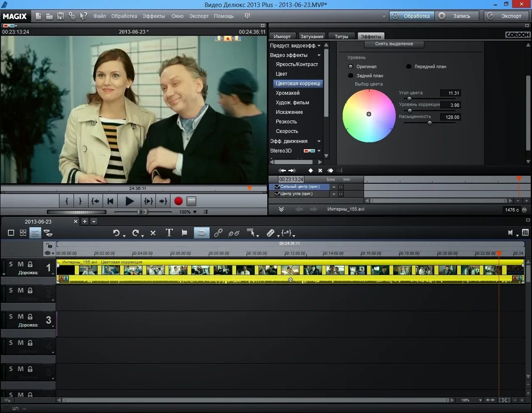Select Хромакей effect in list

pos(288,93)
